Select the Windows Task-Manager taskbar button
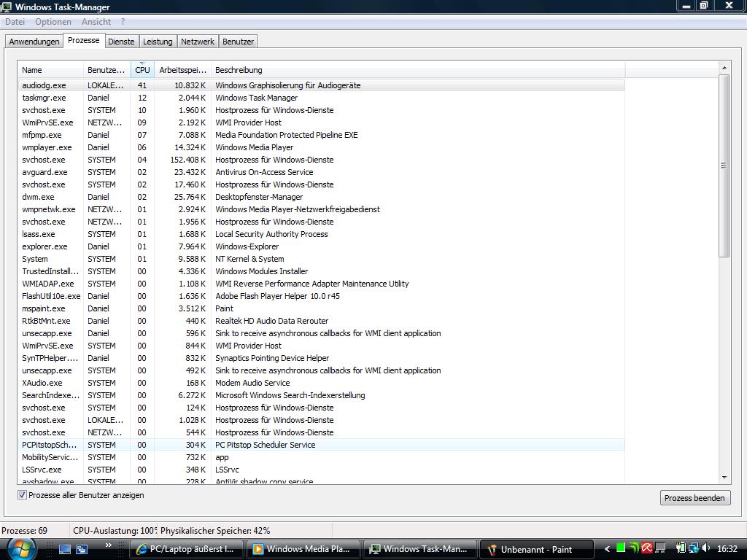The height and width of the screenshot is (560, 747). pyautogui.click(x=419, y=549)
